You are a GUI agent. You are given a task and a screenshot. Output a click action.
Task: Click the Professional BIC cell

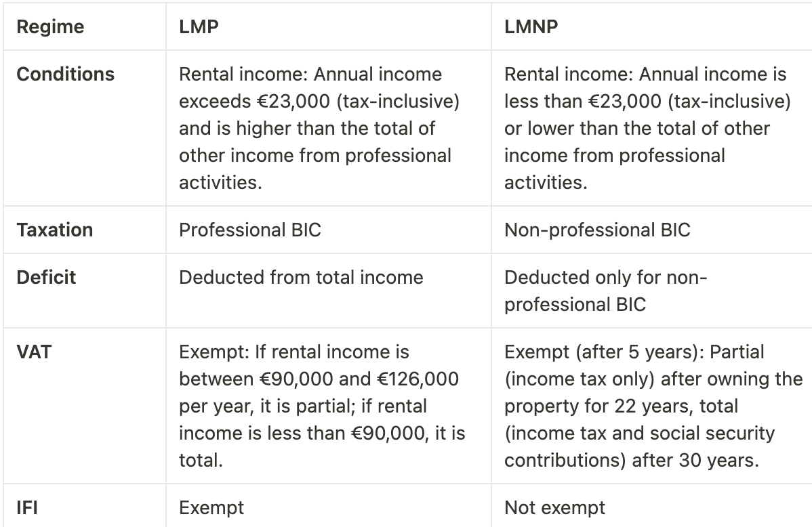pos(328,230)
